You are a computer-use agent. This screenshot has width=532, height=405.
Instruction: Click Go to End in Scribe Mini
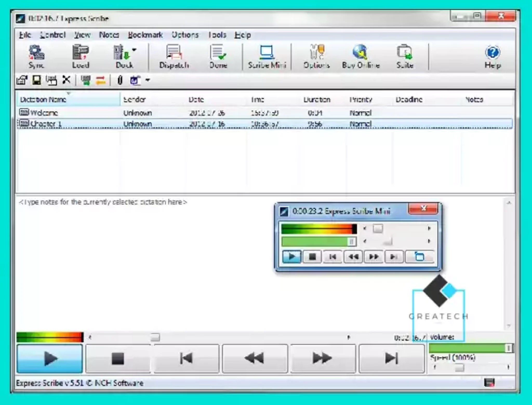394,257
